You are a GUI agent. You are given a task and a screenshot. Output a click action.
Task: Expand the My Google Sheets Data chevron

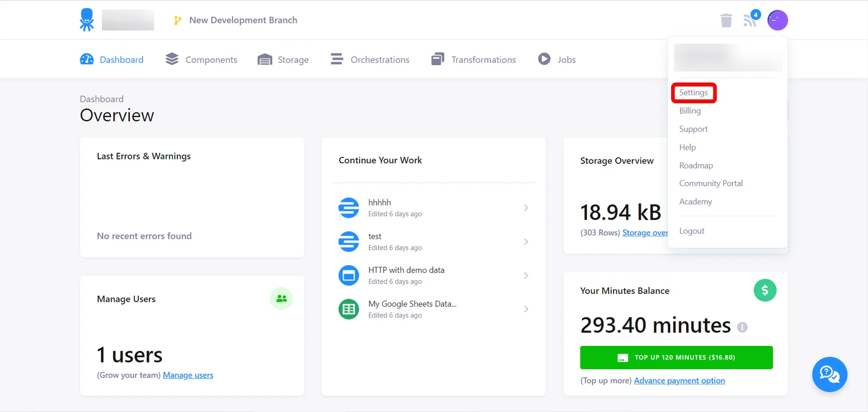(526, 309)
